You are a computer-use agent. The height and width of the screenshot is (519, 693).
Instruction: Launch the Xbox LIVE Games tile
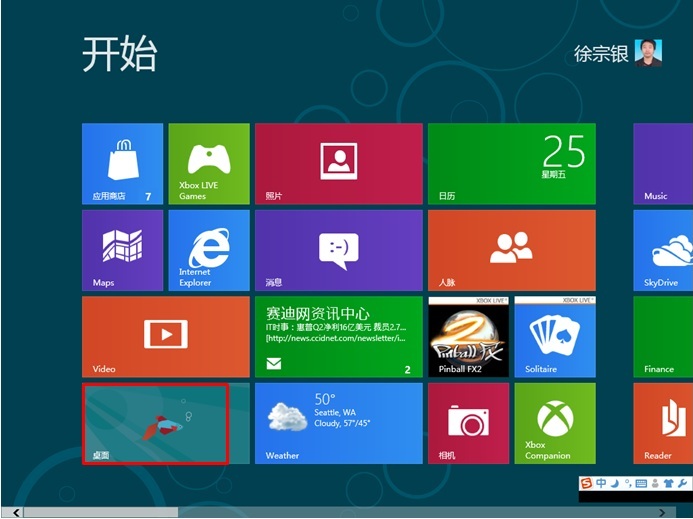pos(209,164)
